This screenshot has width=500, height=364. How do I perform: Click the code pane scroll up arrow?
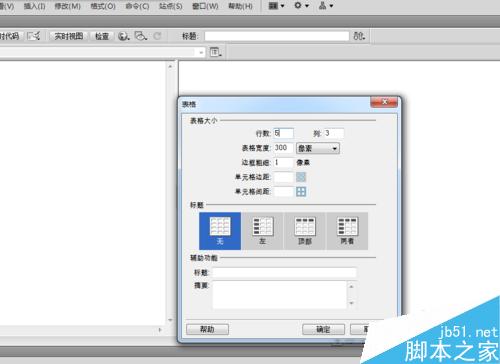tap(170, 66)
